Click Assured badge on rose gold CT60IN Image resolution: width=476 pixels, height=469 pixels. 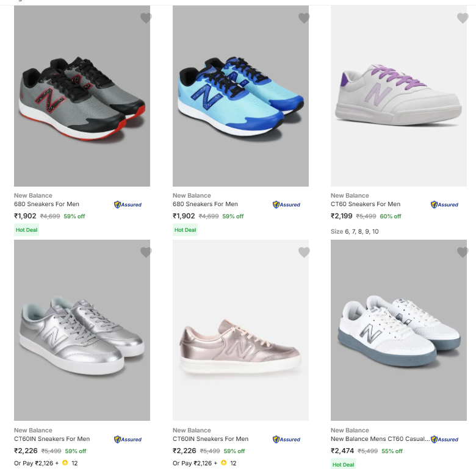click(286, 439)
